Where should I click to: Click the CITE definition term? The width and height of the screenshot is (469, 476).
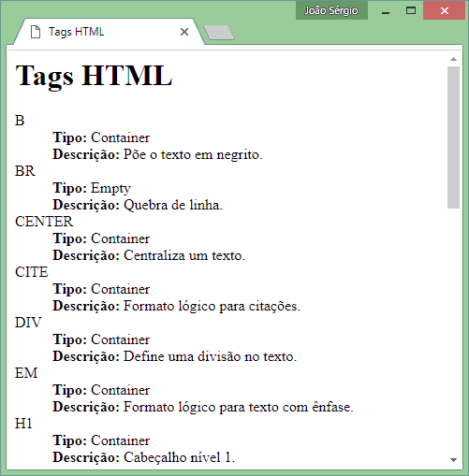pyautogui.click(x=32, y=272)
